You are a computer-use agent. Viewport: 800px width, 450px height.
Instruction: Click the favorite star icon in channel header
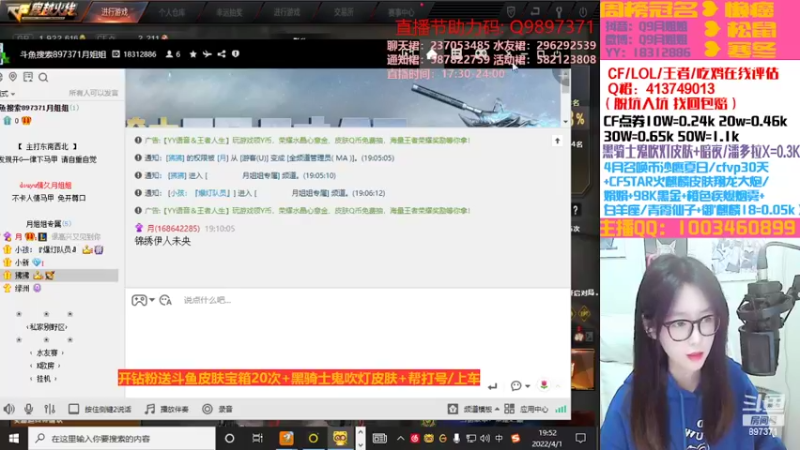[193, 54]
